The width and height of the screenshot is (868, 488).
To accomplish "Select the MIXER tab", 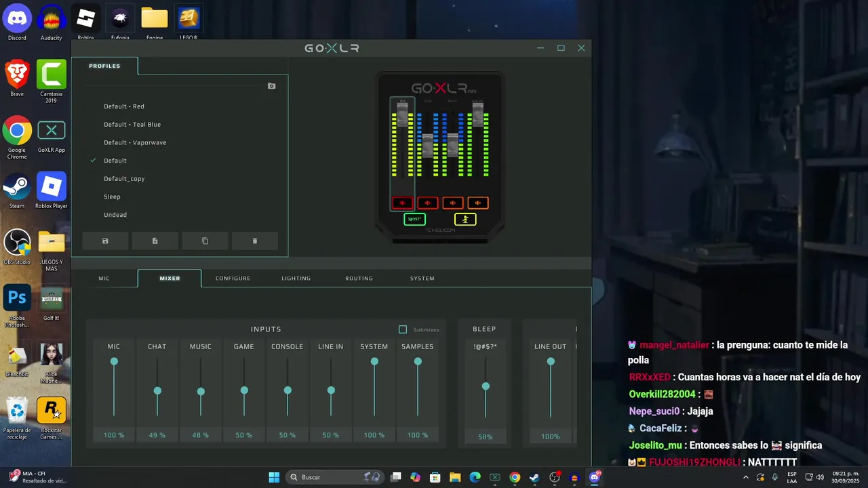I will pos(170,279).
